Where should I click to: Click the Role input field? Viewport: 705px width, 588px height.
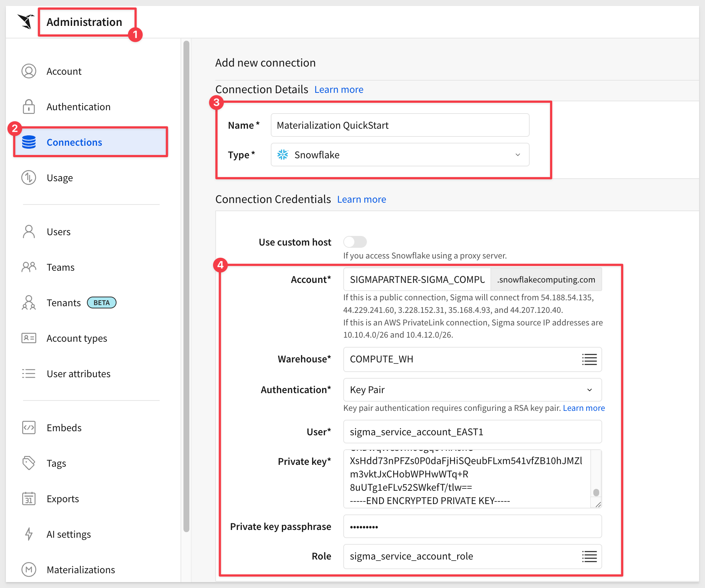coord(472,556)
